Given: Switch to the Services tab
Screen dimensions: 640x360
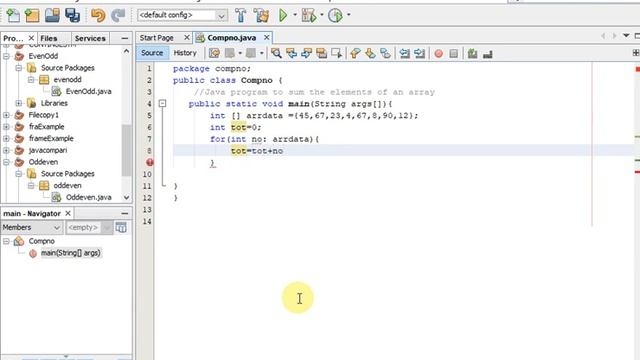Looking at the screenshot, I should [x=90, y=38].
